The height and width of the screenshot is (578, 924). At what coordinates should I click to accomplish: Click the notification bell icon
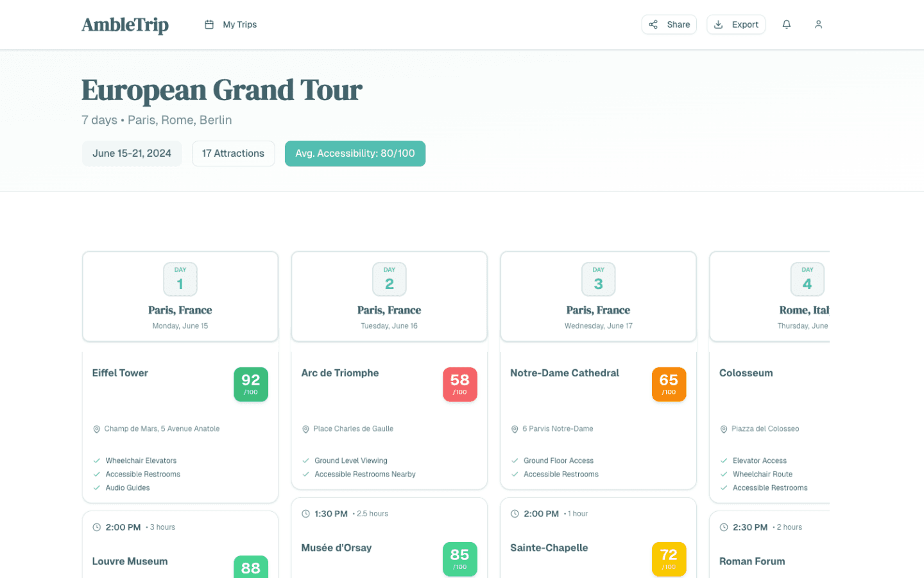click(x=787, y=24)
